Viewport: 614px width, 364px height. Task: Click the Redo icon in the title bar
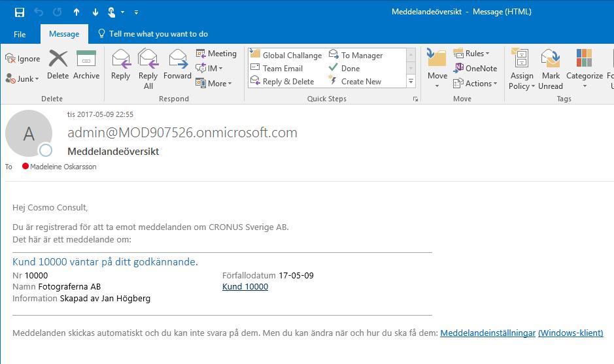pyautogui.click(x=57, y=12)
